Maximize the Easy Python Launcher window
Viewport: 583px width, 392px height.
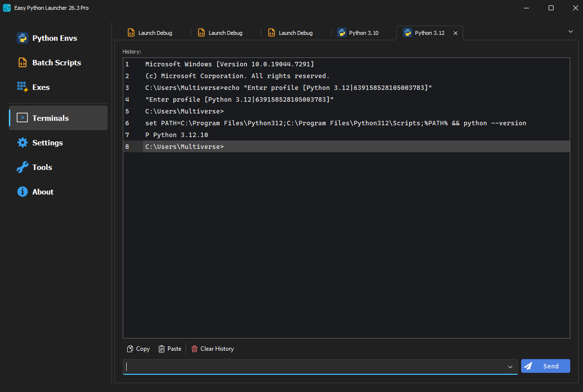(x=551, y=8)
